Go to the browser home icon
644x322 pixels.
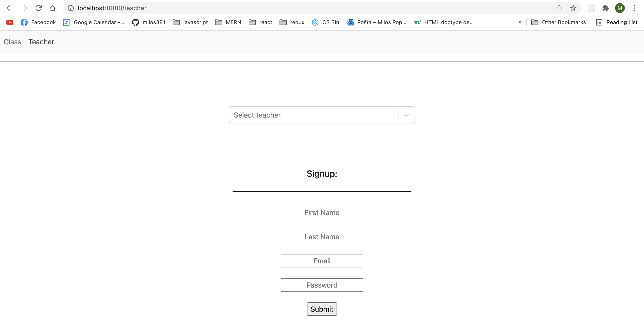53,8
